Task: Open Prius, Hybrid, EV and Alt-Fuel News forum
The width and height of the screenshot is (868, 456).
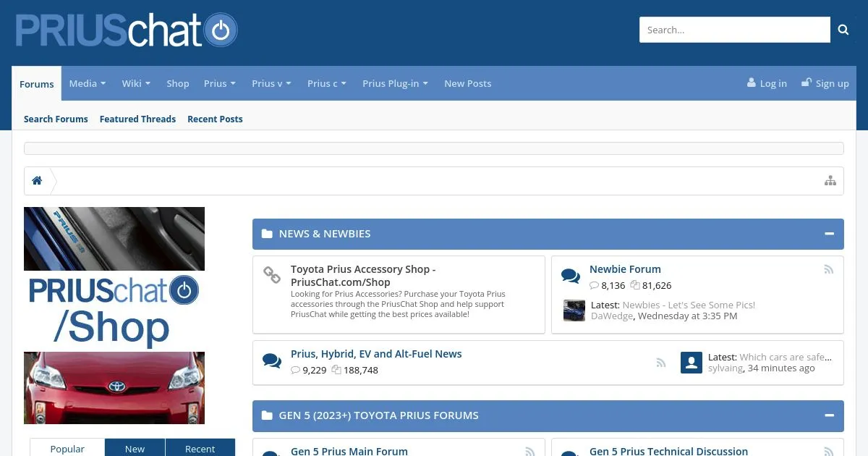Action: [x=376, y=354]
